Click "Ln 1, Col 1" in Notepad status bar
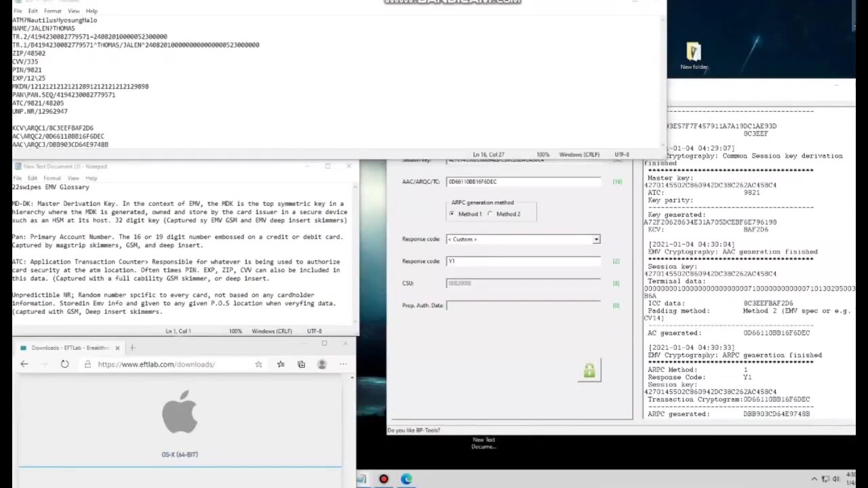868x488 pixels. coord(178,331)
